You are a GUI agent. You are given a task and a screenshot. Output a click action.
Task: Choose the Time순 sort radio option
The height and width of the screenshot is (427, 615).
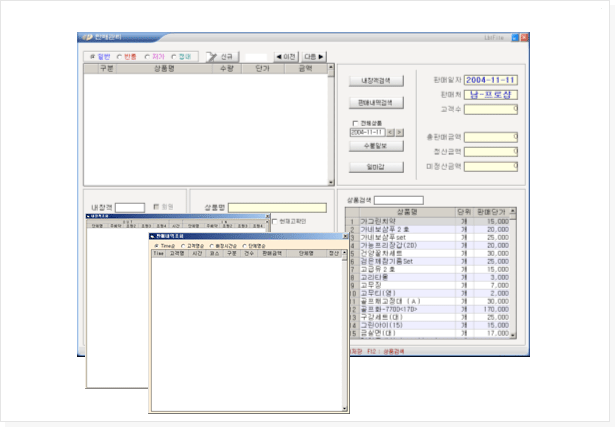156,245
